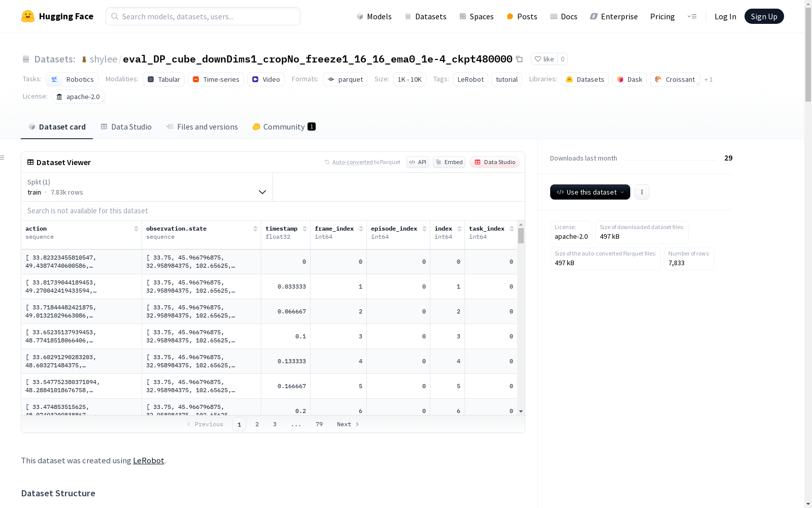Switch to the Dataset card tab
The image size is (812, 508).
(57, 127)
